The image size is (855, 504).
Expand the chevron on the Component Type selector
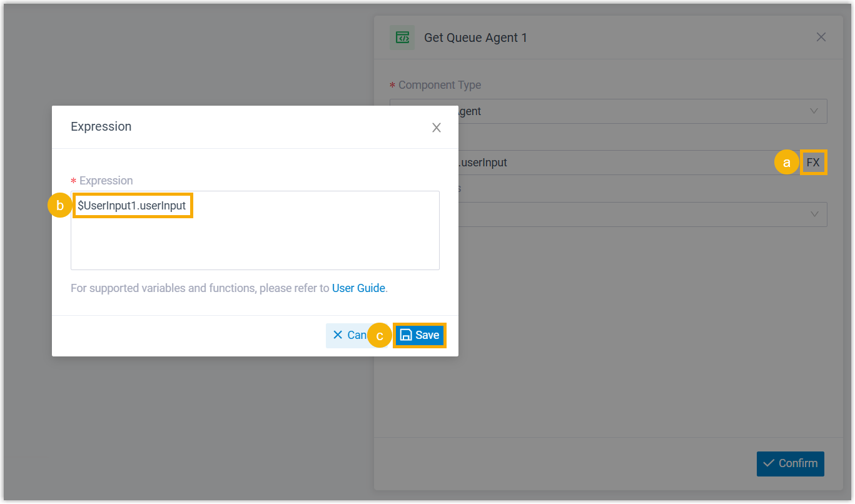pos(814,111)
